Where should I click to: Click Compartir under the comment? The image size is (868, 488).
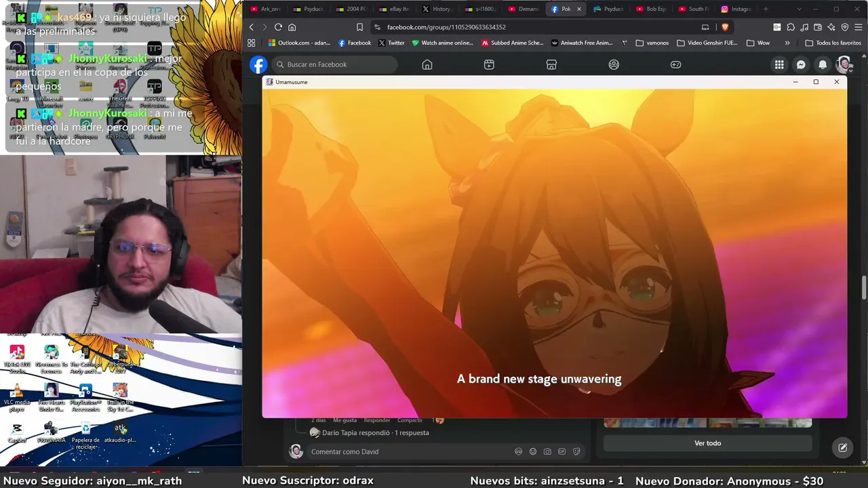pyautogui.click(x=410, y=420)
